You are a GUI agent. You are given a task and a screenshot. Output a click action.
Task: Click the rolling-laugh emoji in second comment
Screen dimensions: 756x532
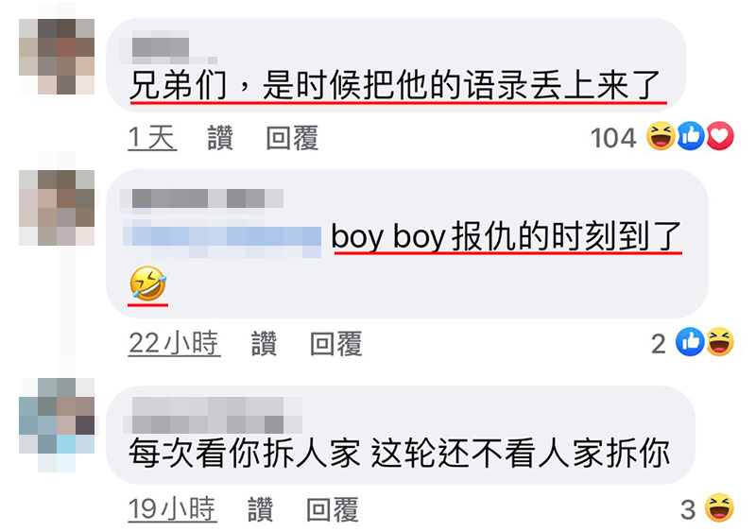point(148,283)
